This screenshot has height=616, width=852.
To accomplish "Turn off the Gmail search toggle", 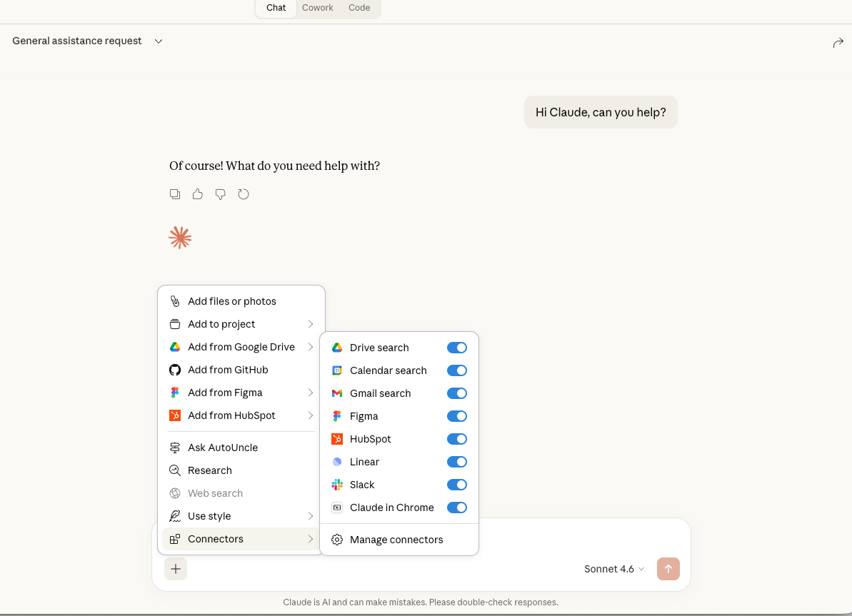I will [456, 393].
